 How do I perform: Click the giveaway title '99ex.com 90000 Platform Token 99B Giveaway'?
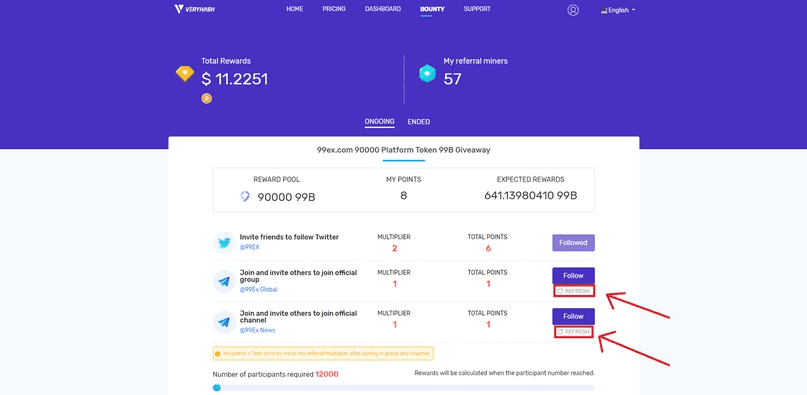click(404, 150)
